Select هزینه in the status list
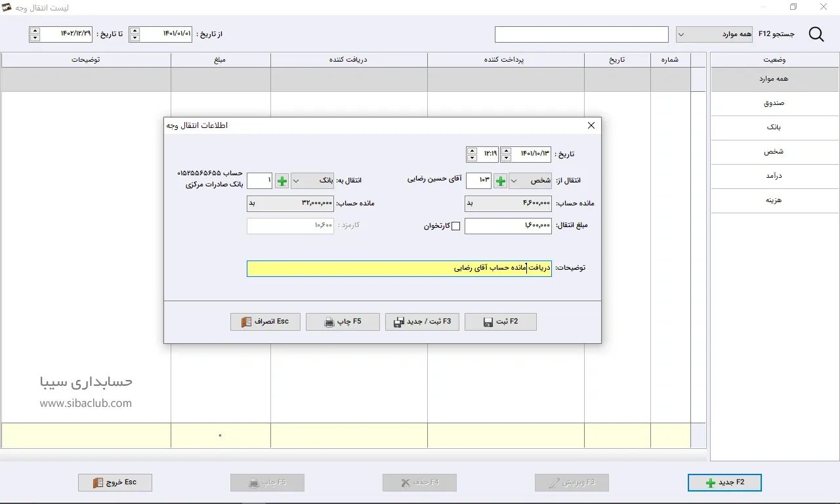Viewport: 840px width, 504px height. click(x=774, y=200)
